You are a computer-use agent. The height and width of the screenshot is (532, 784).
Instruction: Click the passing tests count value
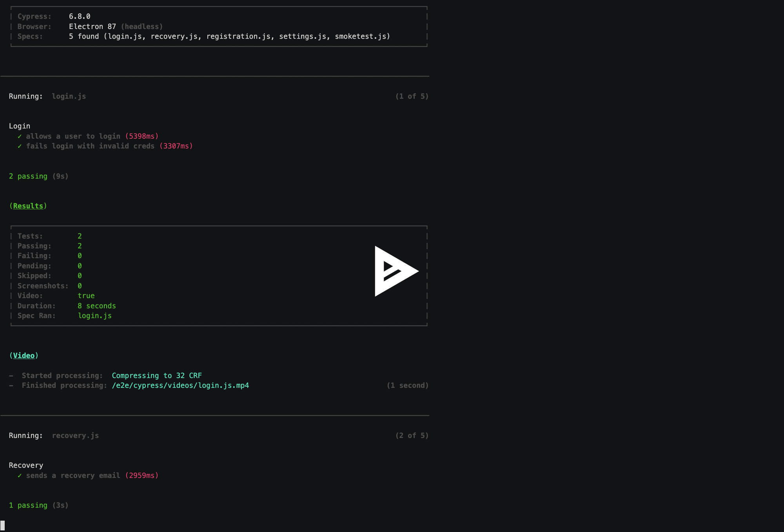pos(79,245)
